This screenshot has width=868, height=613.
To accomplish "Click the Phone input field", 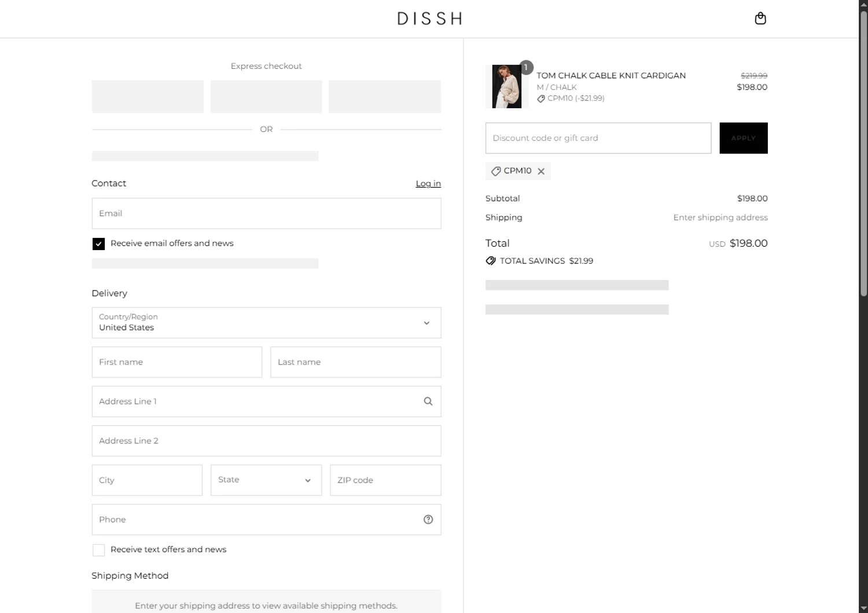I will (266, 519).
